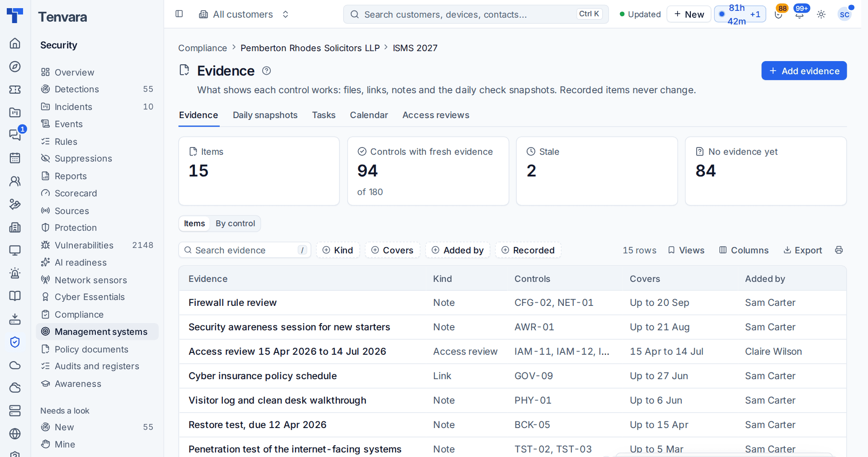Click the help icon next to Evidence heading
This screenshot has height=457, width=868.
pos(267,71)
